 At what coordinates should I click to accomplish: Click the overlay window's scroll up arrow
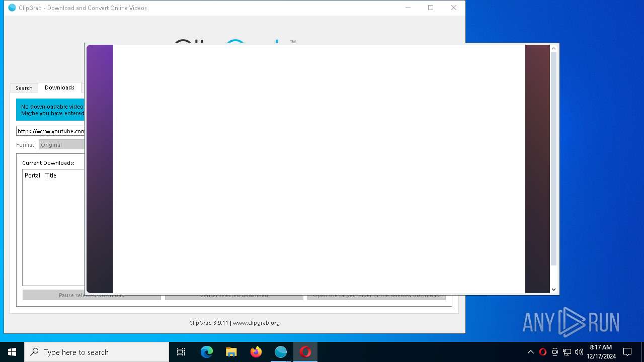[553, 49]
